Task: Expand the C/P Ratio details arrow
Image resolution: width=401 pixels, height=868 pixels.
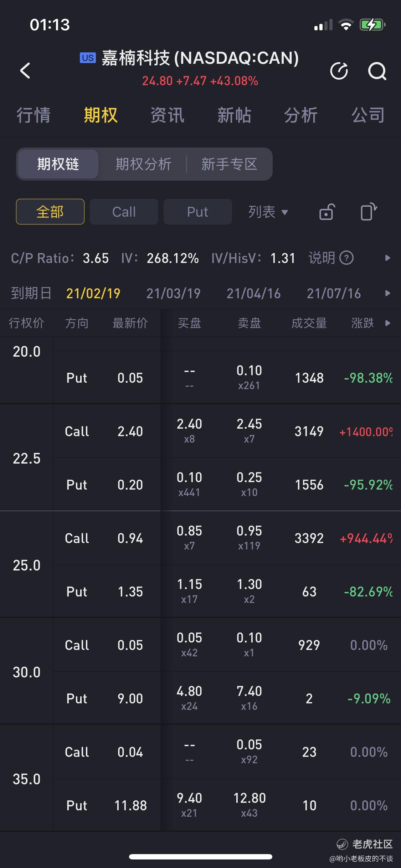Action: (x=388, y=258)
